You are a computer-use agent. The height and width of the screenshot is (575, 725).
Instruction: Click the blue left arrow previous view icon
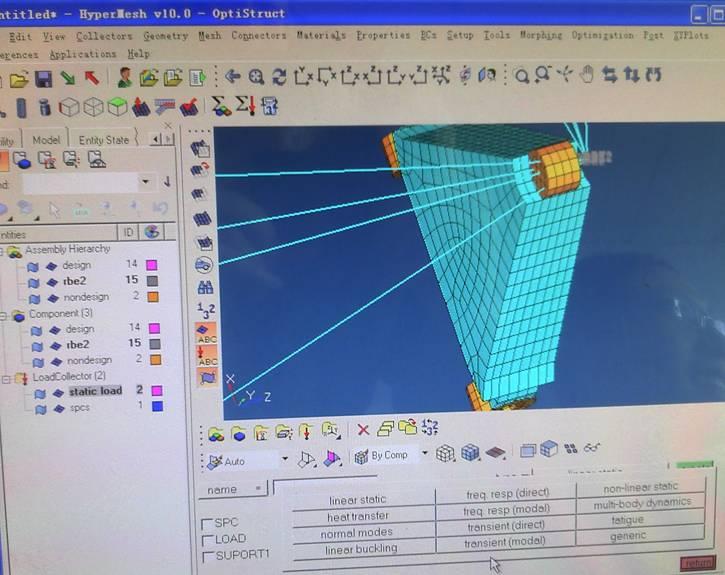pyautogui.click(x=233, y=76)
